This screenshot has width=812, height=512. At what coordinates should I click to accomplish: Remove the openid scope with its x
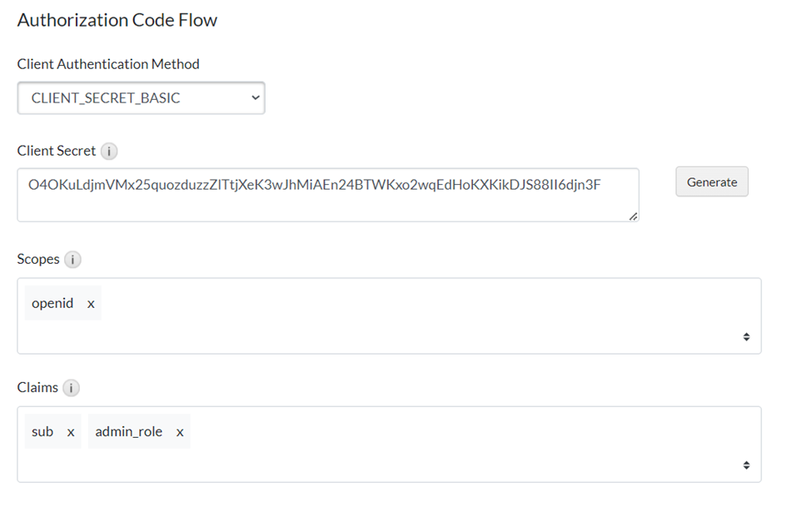tap(91, 304)
